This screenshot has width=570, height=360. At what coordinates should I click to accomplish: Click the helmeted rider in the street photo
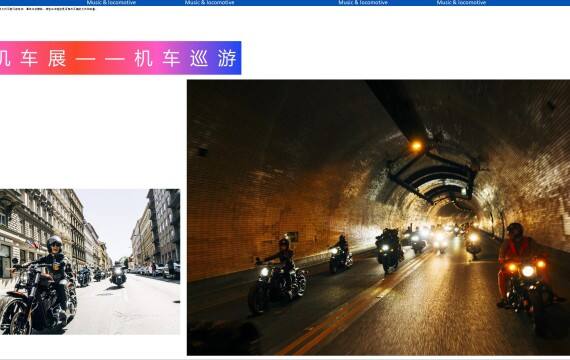pyautogui.click(x=56, y=269)
